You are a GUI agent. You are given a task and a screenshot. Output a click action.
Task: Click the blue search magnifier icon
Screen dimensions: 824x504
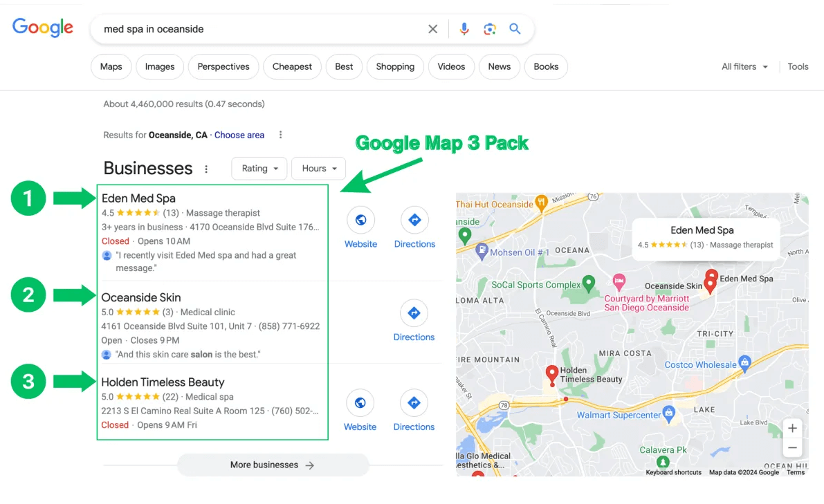(515, 28)
